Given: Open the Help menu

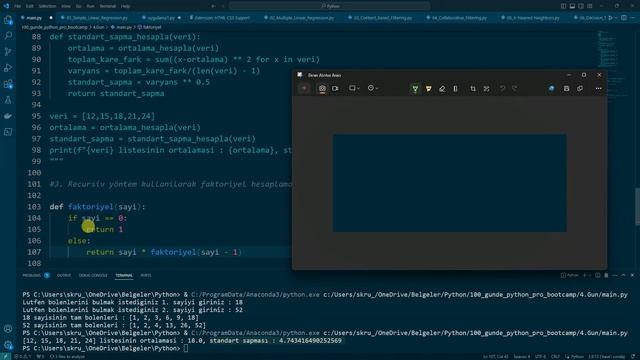Looking at the screenshot, I should [126, 6].
